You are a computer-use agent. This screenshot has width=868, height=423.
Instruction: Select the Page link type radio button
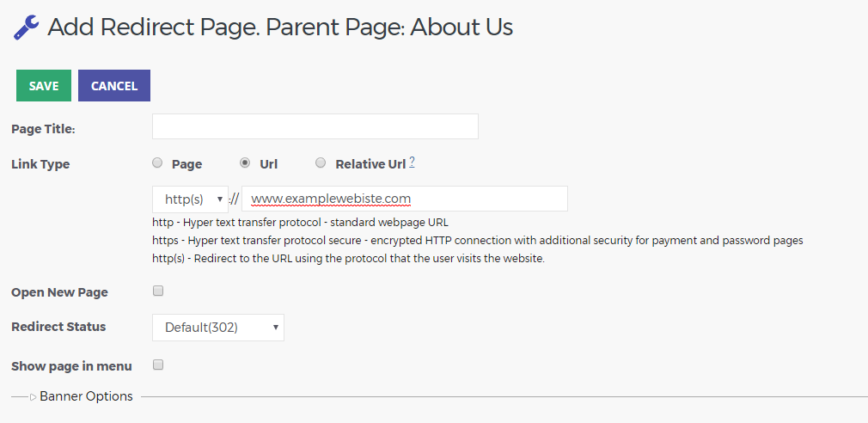click(x=158, y=162)
